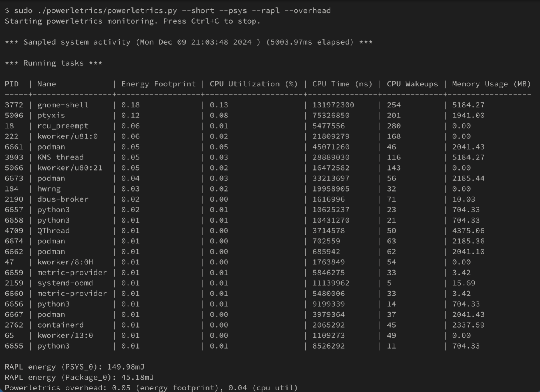This screenshot has width=540, height=392.
Task: Click PID 6660 for metric-provider
Action: (x=14, y=293)
